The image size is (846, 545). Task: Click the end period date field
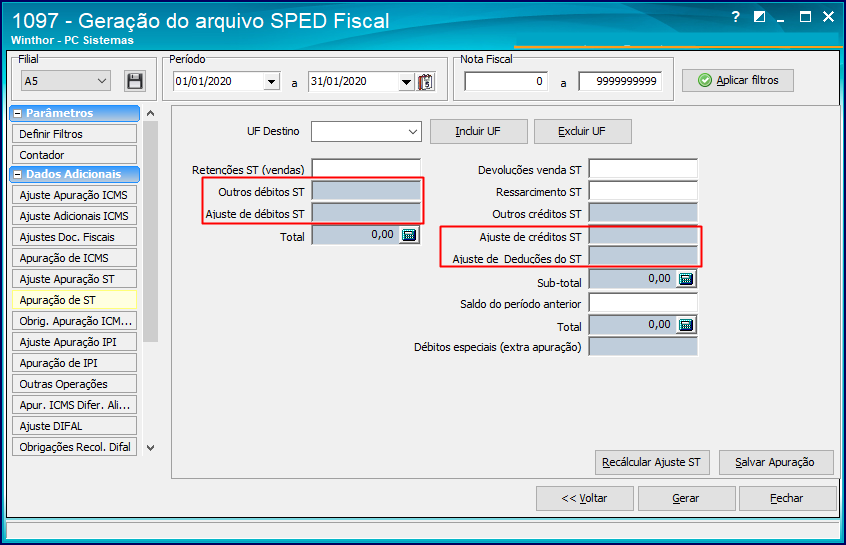(354, 81)
